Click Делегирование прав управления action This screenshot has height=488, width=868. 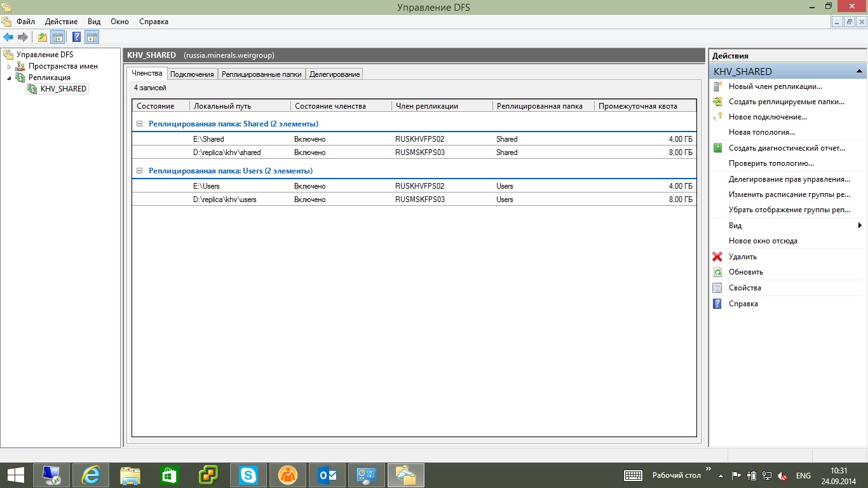point(789,179)
